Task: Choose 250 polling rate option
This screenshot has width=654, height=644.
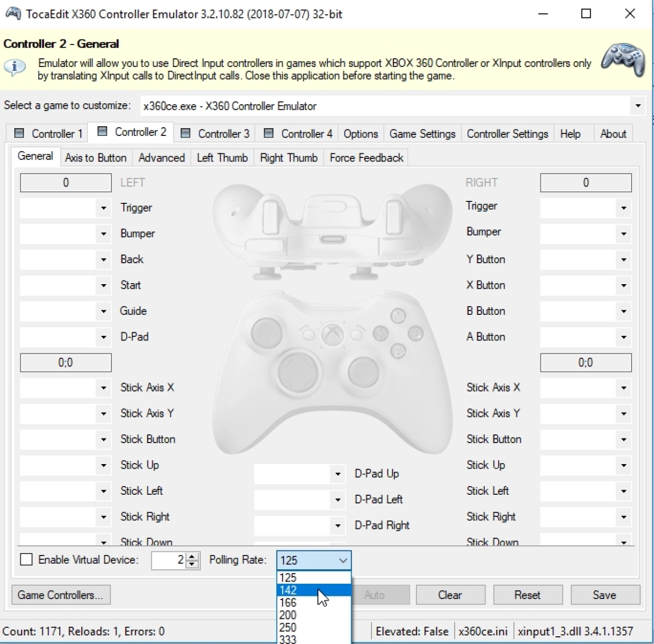Action: (314, 627)
